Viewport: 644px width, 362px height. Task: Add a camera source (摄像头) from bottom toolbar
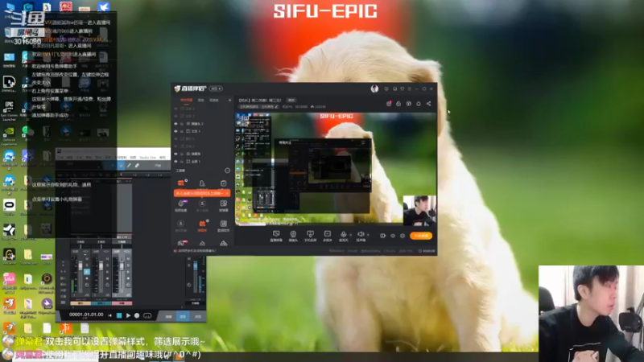click(x=293, y=236)
